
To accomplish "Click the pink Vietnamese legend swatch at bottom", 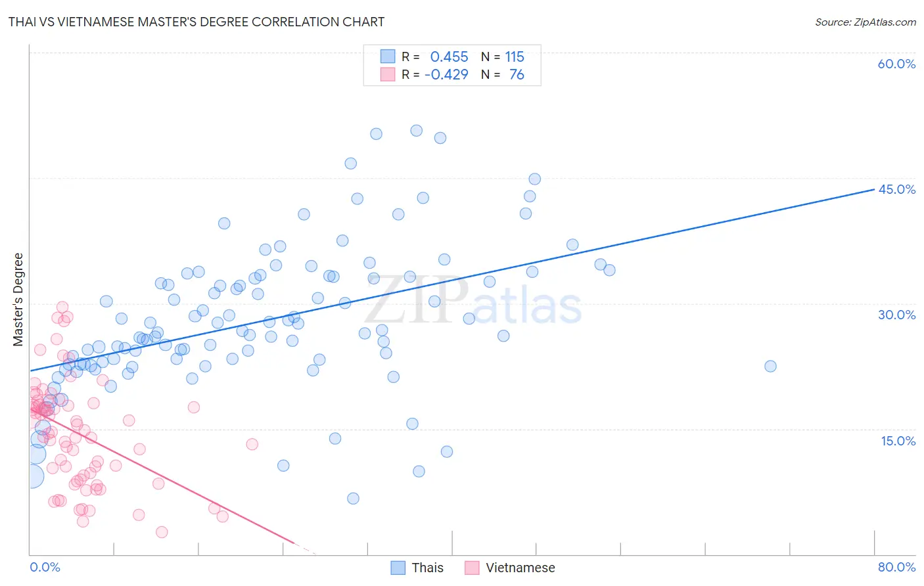I will [x=472, y=568].
